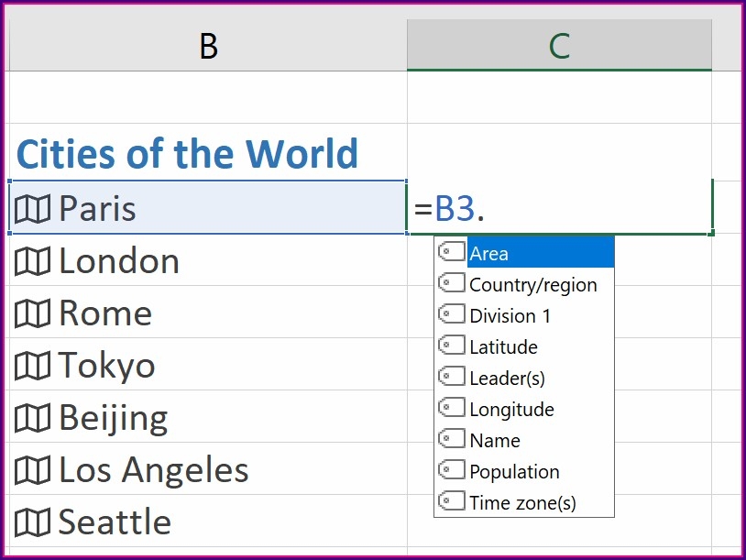Click the map icon beside Los Angeles

[x=33, y=471]
